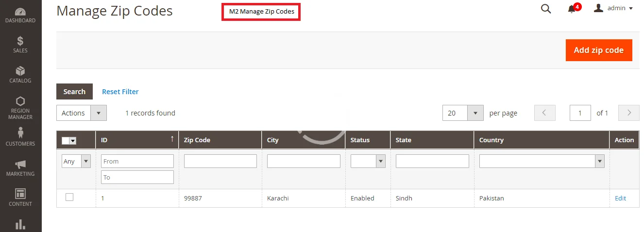644x232 pixels.
Task: Click the search magnifier icon
Action: point(546,9)
